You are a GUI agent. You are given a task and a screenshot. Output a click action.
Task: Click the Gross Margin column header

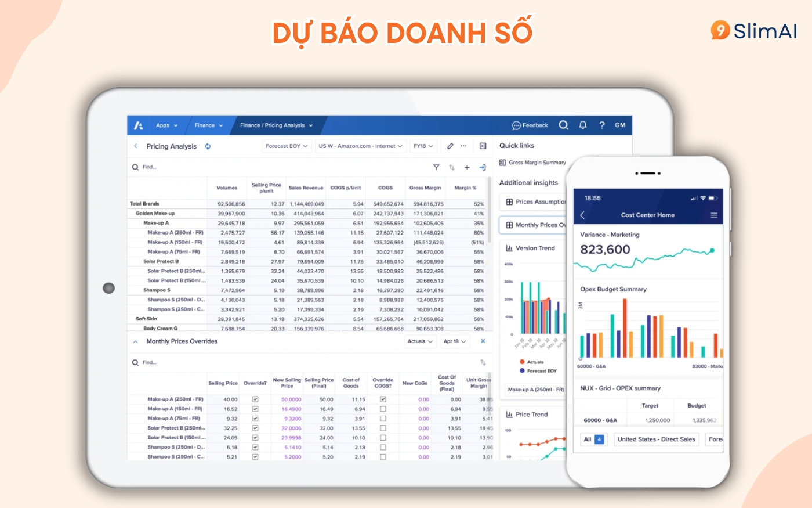click(425, 188)
